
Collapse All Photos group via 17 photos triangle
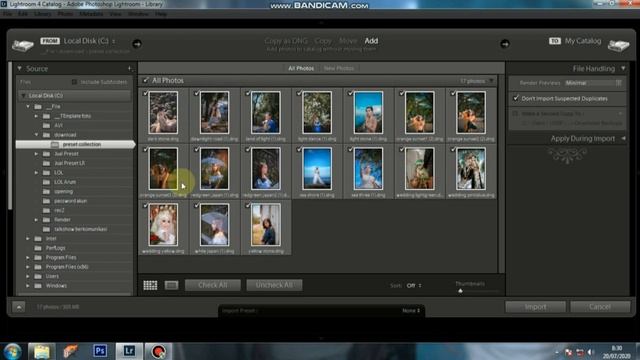click(491, 81)
